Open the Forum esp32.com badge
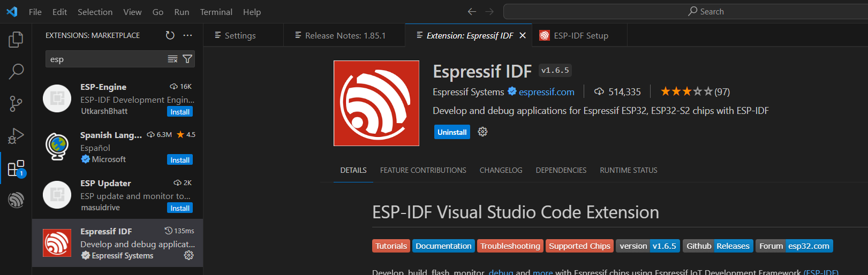This screenshot has height=275, width=868. tap(794, 246)
